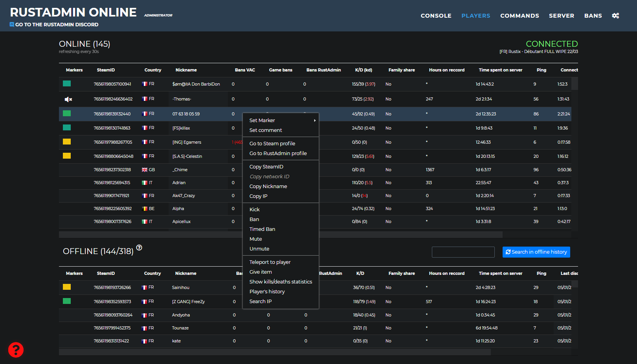
Task: Click the muted speaker marker for -Thomas-
Action: pos(68,99)
